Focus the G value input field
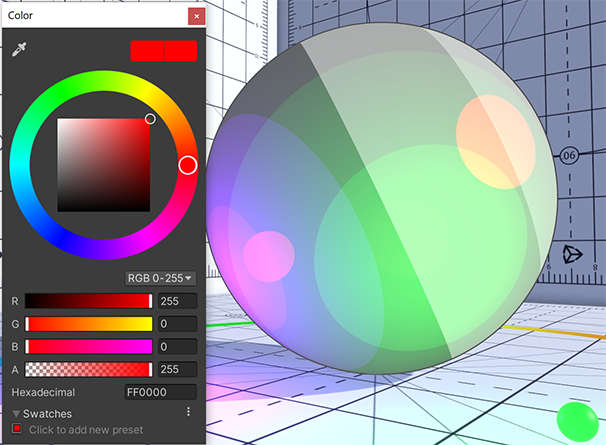 [177, 324]
